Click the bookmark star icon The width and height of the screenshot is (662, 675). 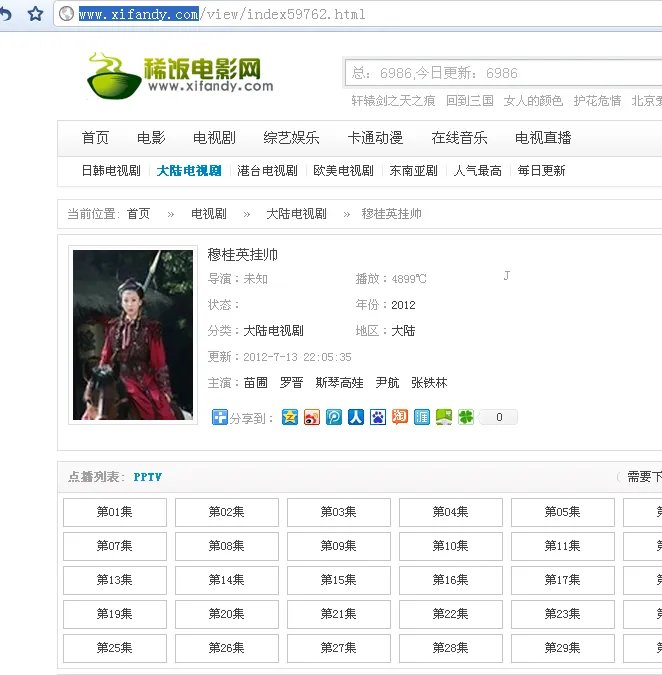click(35, 14)
